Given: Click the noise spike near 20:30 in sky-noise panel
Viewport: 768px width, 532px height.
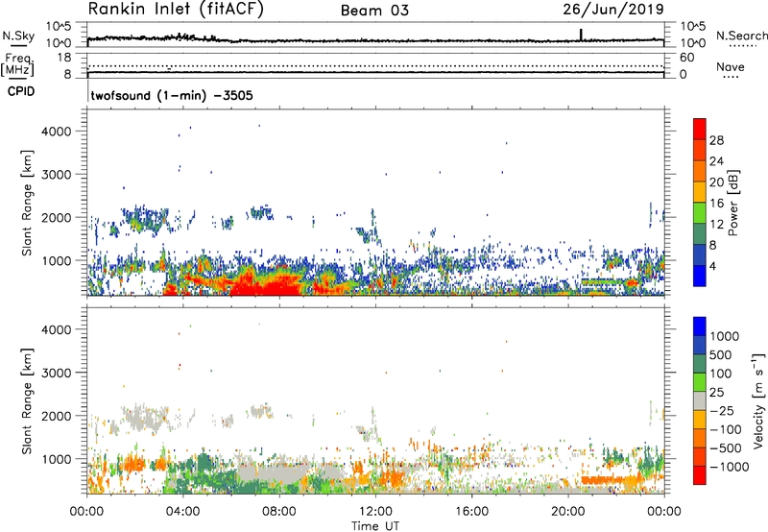Looking at the screenshot, I should pyautogui.click(x=581, y=35).
